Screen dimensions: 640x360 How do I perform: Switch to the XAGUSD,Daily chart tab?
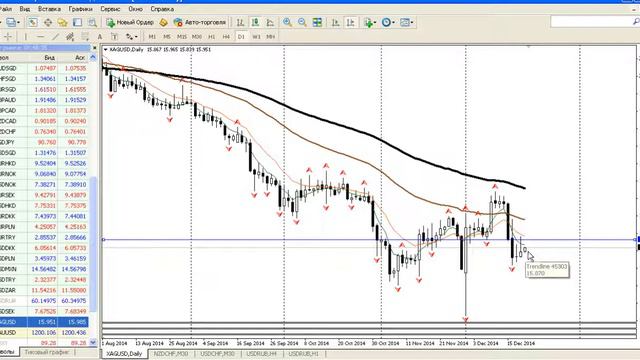click(x=124, y=354)
